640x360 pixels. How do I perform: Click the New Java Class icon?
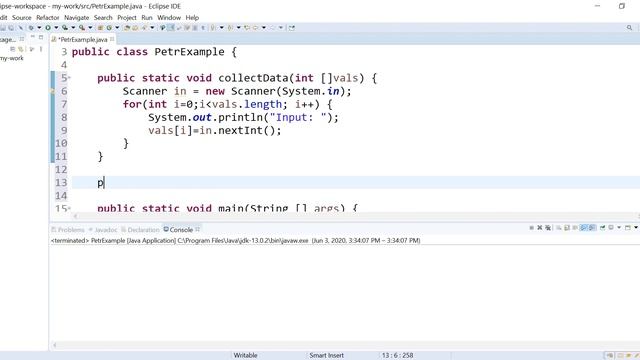[x=109, y=28]
